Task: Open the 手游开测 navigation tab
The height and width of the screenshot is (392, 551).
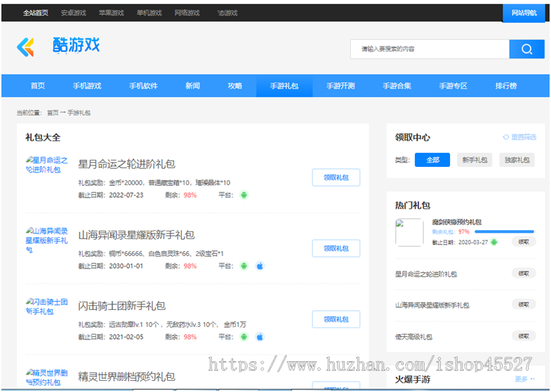Action: click(340, 86)
